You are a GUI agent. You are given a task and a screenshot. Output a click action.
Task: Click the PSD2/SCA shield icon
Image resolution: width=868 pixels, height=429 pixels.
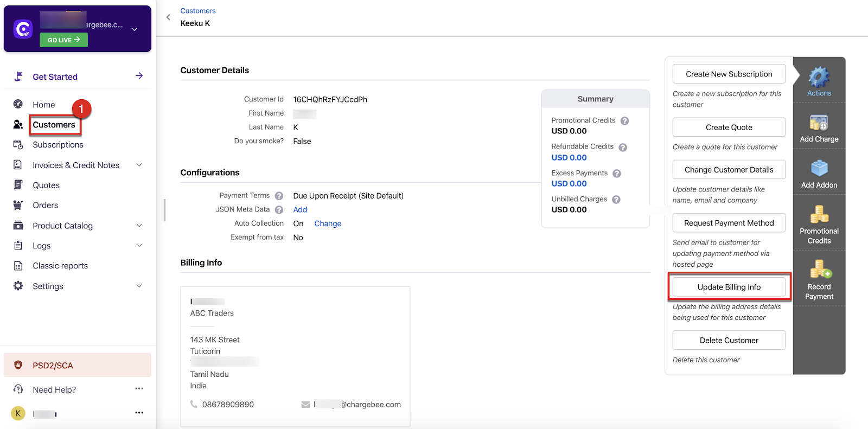click(18, 365)
